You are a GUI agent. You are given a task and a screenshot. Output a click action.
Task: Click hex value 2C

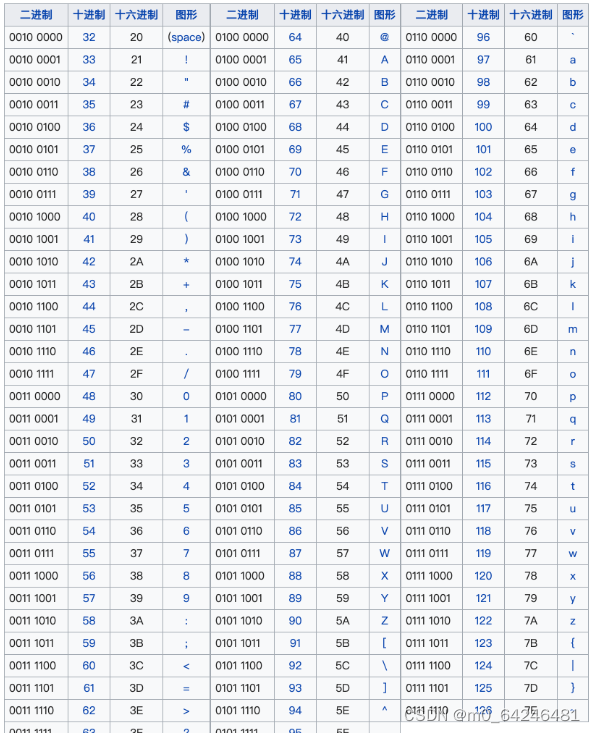(x=136, y=306)
